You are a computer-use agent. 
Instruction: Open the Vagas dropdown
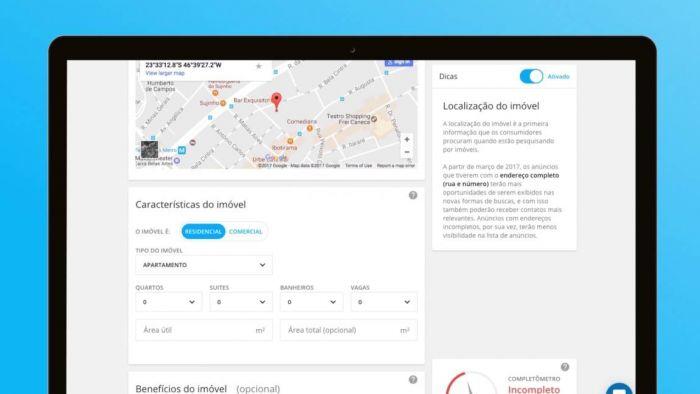(384, 302)
